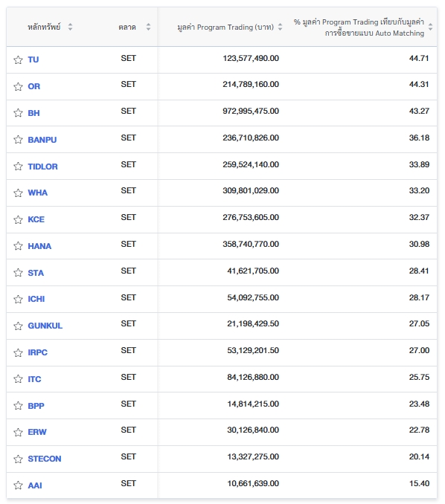The image size is (445, 504).
Task: Sort by % Program Trading vs Auto Matching
Action: point(430,28)
